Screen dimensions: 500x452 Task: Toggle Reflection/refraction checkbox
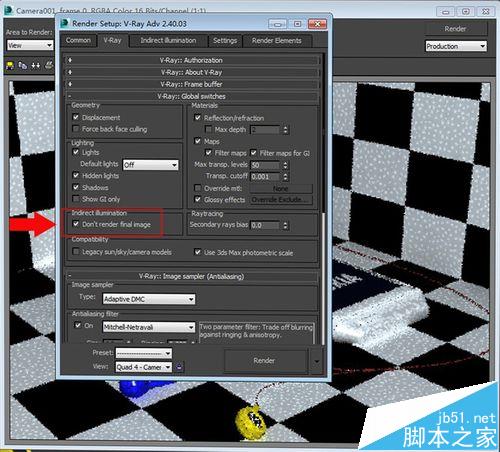198,118
